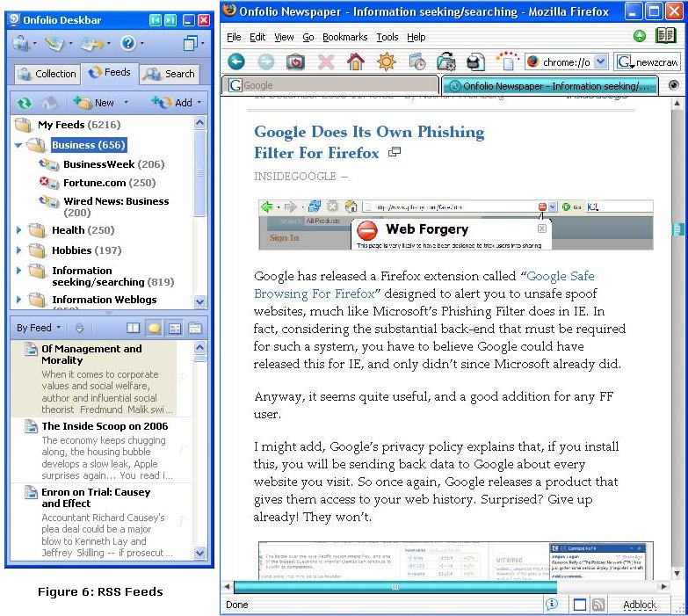
Task: Click the Google search box showing newzcraw
Action: tap(647, 62)
